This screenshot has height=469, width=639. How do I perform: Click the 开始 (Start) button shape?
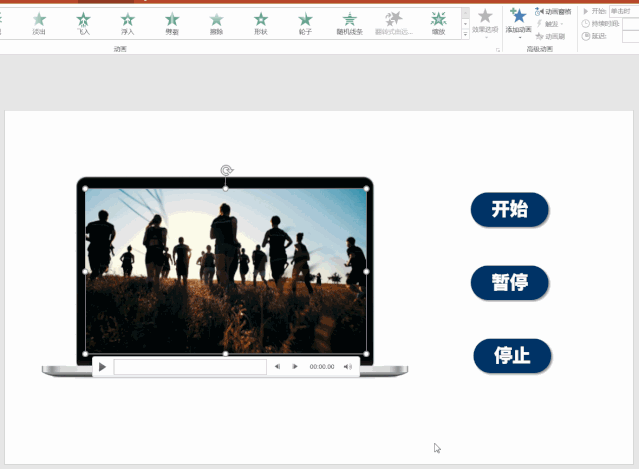[509, 209]
